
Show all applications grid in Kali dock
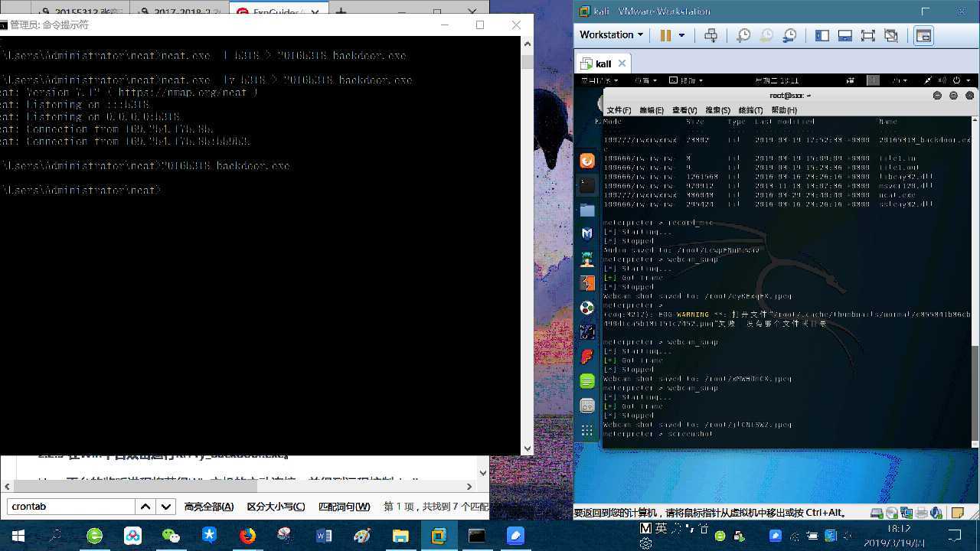[587, 430]
